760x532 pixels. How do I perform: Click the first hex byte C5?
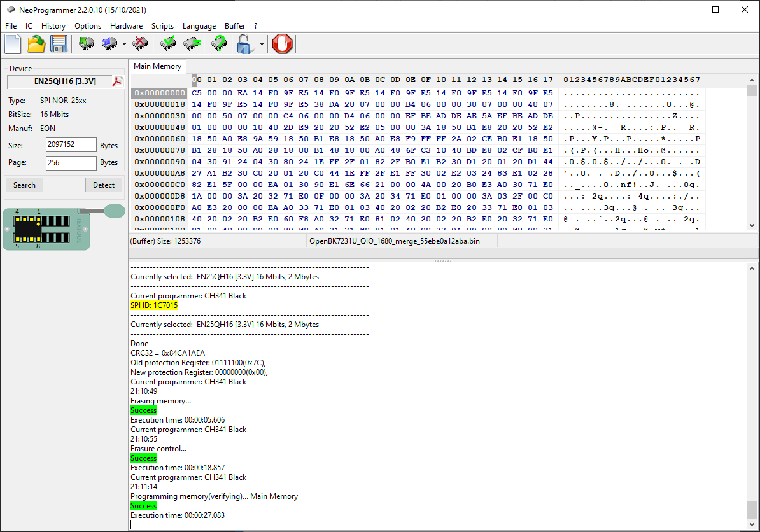pyautogui.click(x=196, y=93)
